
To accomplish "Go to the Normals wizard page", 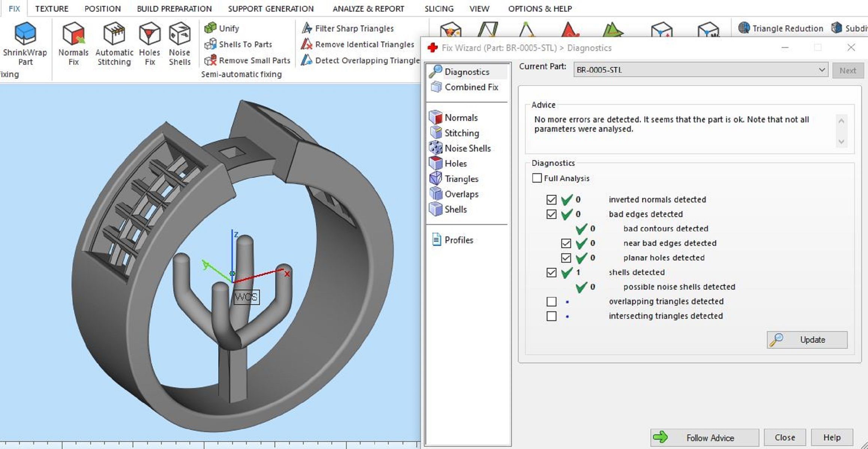I will 453,117.
